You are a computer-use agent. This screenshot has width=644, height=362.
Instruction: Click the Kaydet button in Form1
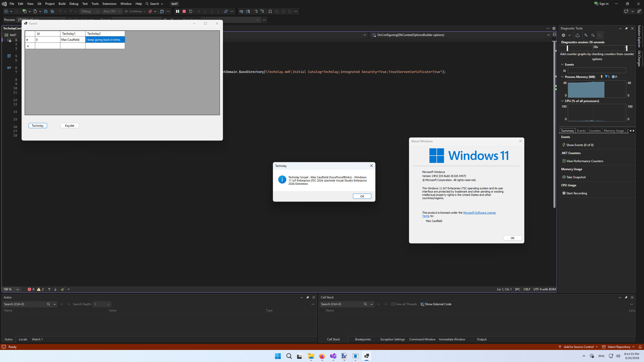pyautogui.click(x=70, y=126)
